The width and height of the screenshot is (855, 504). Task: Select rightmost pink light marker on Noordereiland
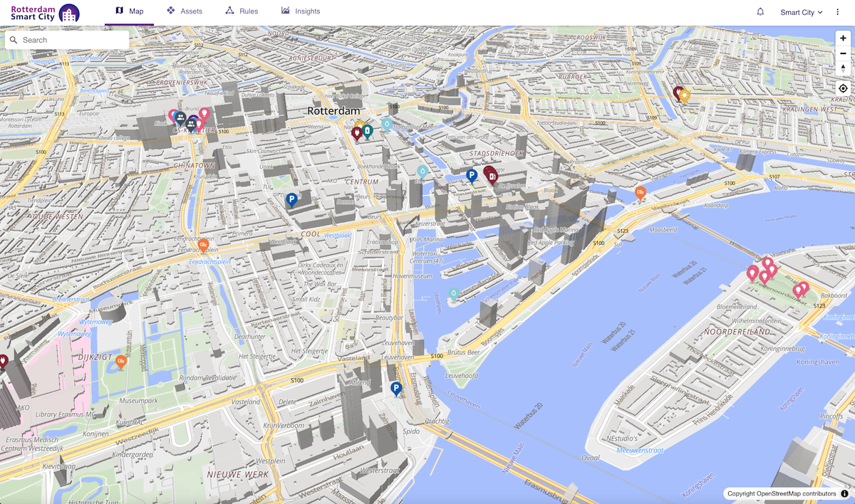click(803, 288)
